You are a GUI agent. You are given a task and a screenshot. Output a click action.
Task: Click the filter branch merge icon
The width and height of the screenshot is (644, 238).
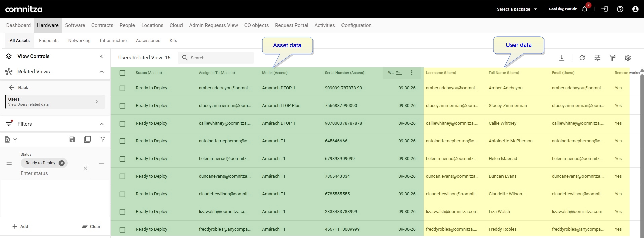point(103,139)
